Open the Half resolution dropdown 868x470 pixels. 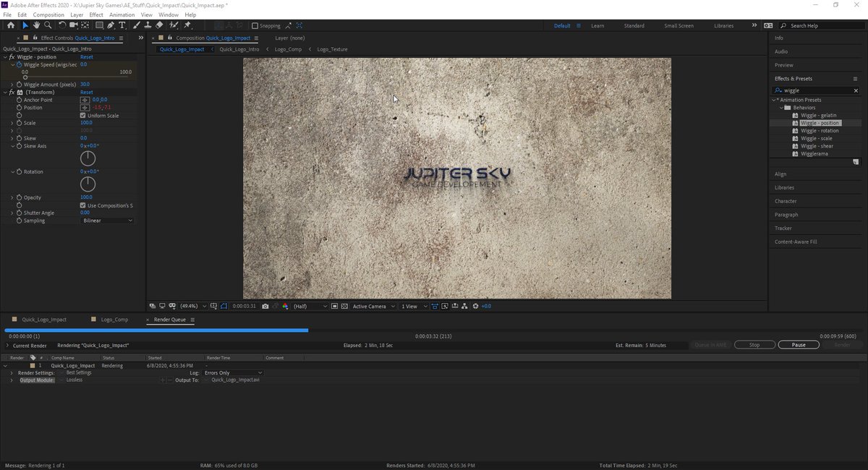307,306
